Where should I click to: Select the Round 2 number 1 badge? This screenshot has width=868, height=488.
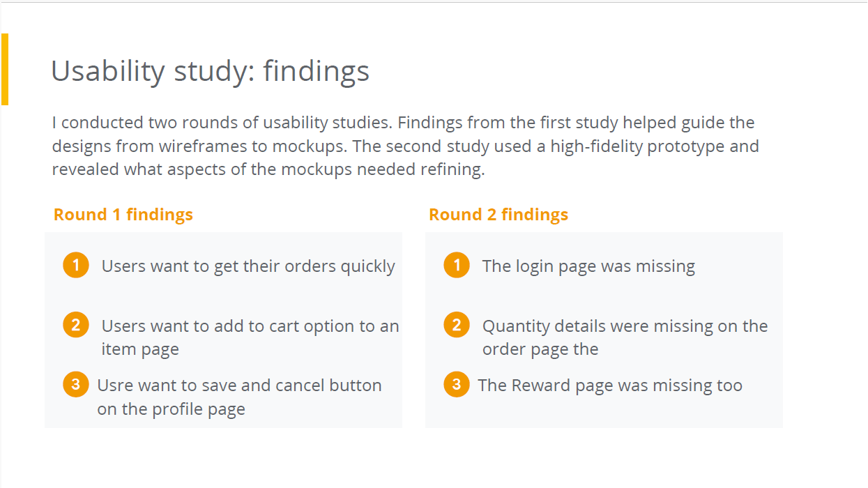[457, 265]
